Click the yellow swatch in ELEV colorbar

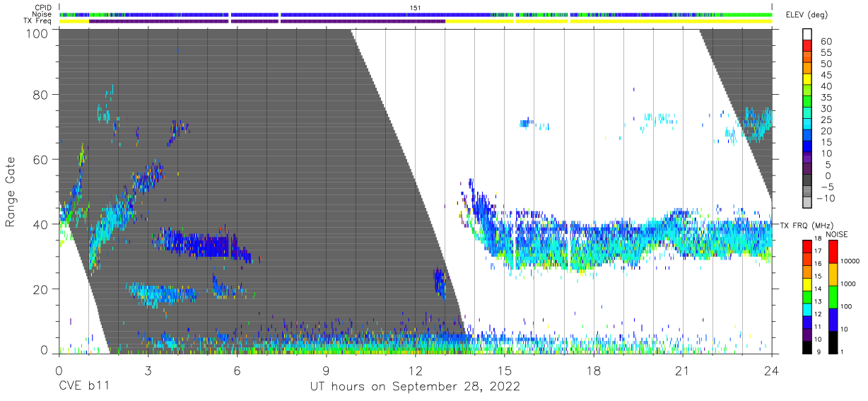(x=808, y=81)
